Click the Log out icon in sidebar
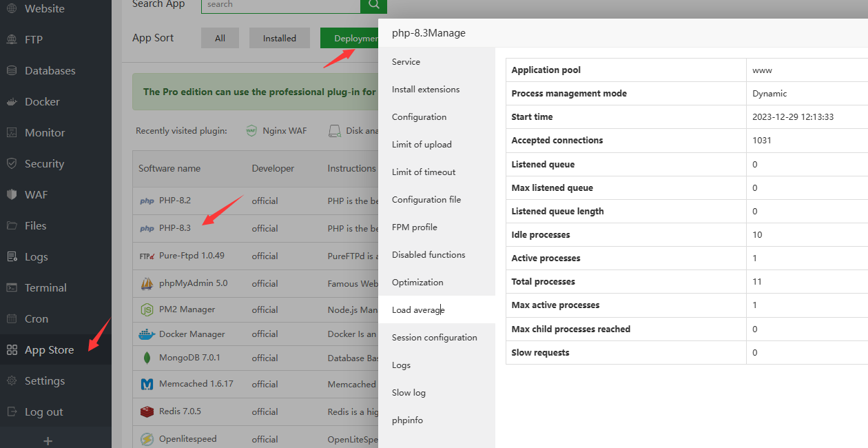 pos(12,412)
